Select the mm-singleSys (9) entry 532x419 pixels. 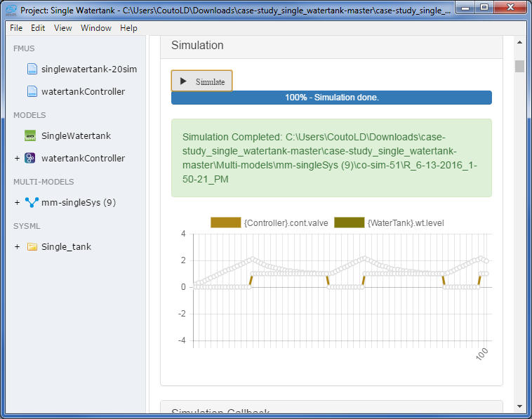point(79,203)
